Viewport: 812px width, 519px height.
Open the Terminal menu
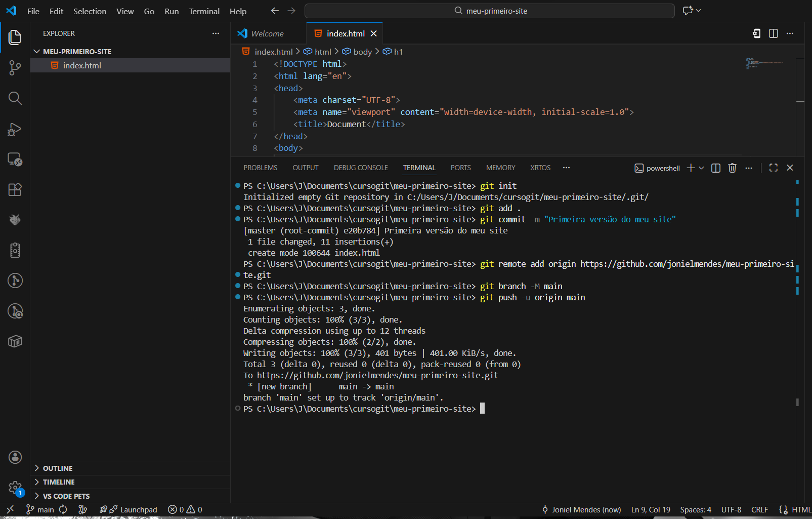pyautogui.click(x=204, y=11)
